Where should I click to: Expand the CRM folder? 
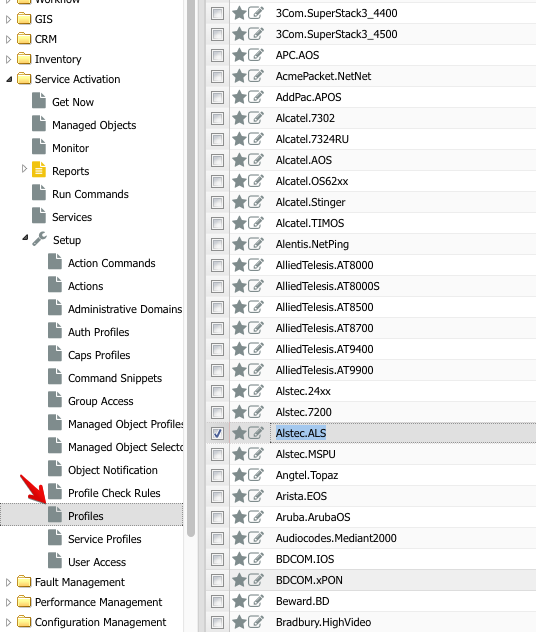point(8,39)
